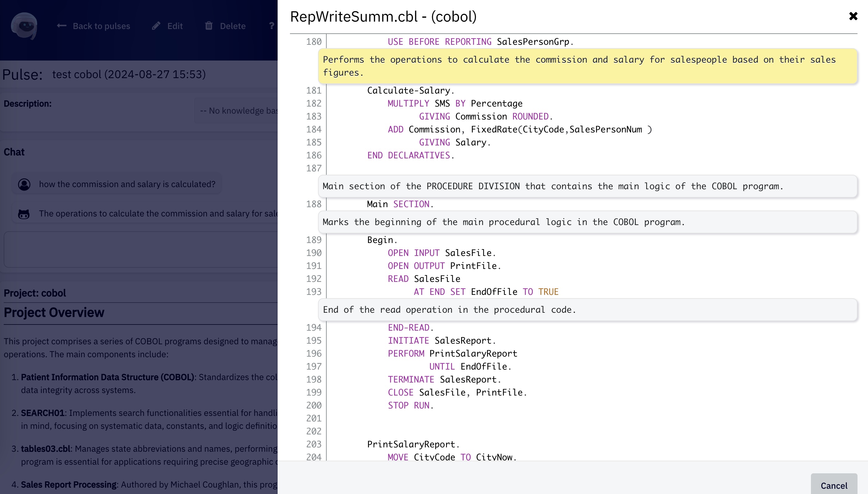Select the highlighted yellow Calculate-Salary annotation
Viewport: 868px width, 494px height.
point(587,66)
